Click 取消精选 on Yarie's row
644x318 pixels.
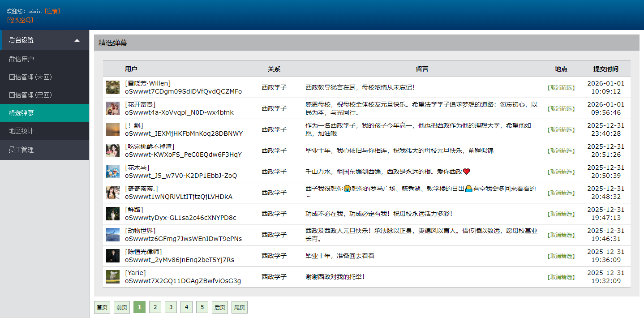coord(561,277)
